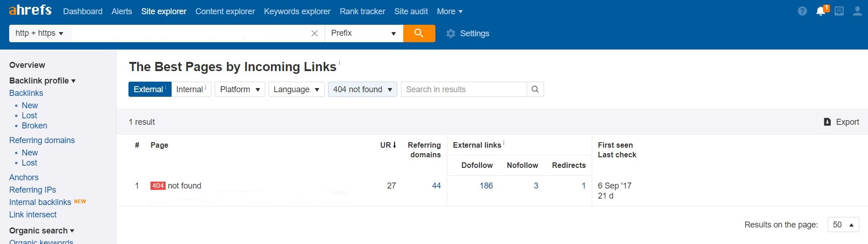Focus the Search in results field

tap(463, 89)
